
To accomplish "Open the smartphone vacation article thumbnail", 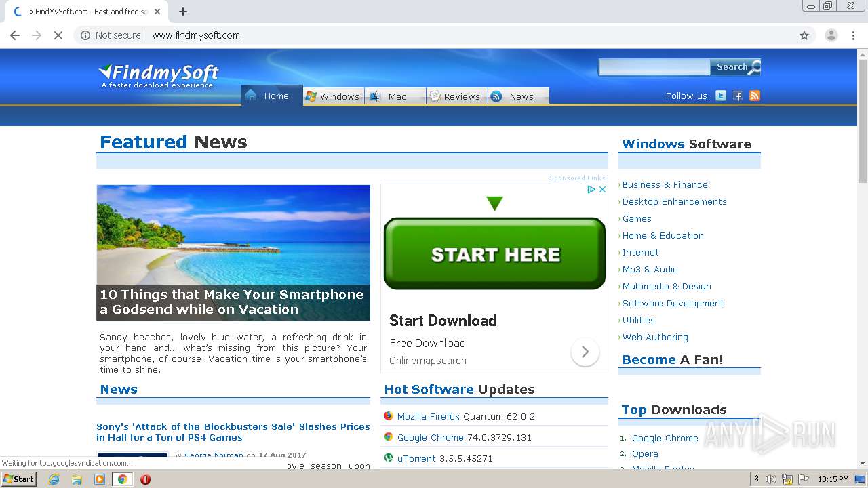I will pos(233,252).
